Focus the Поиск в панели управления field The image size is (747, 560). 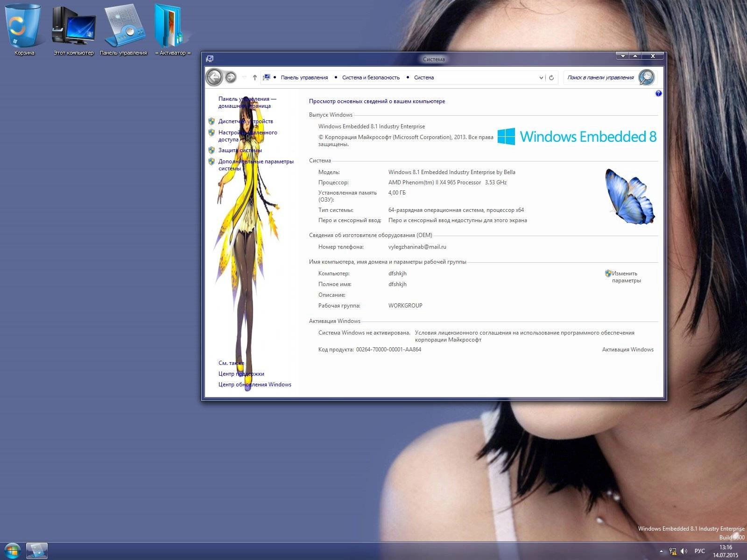(600, 77)
